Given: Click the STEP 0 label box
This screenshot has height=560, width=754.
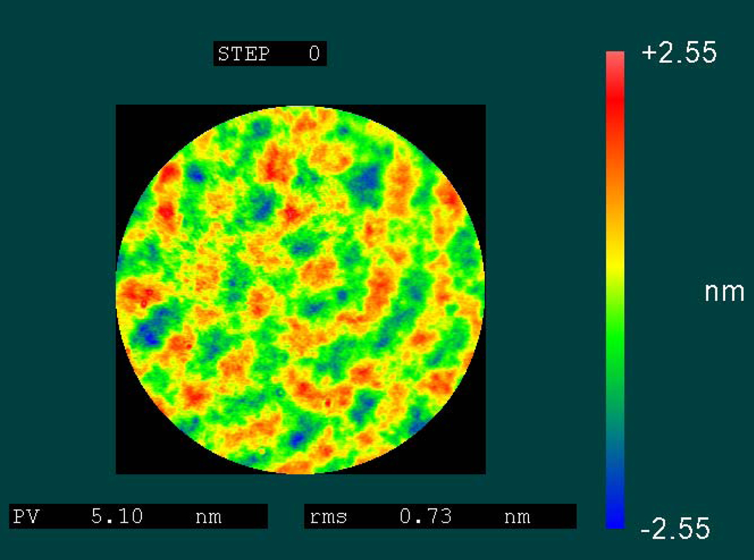Looking at the screenshot, I should pyautogui.click(x=270, y=54).
